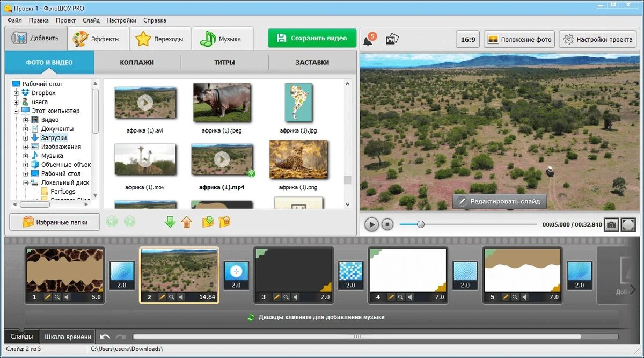Select the африка (1).png cheetah thumbnail
This screenshot has width=644, height=358.
[298, 159]
